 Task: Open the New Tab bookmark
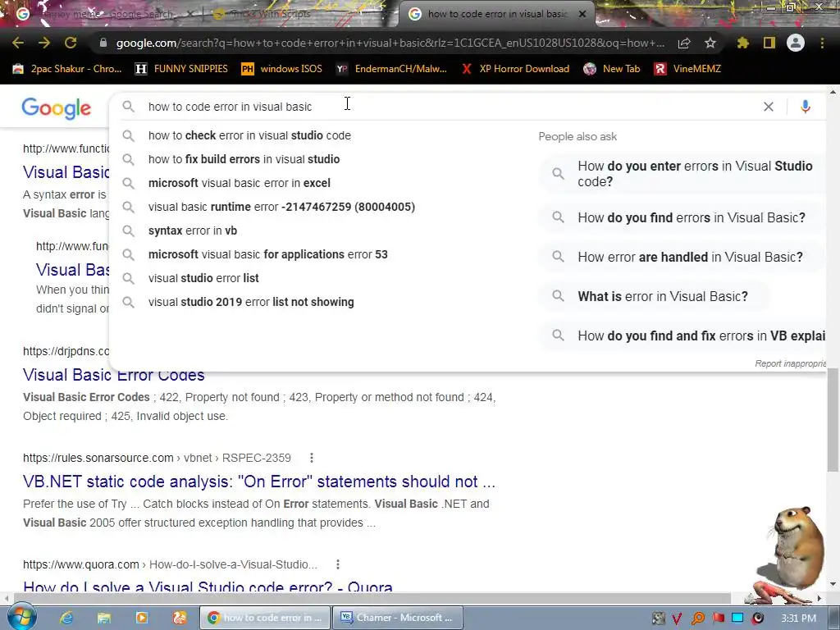point(612,69)
